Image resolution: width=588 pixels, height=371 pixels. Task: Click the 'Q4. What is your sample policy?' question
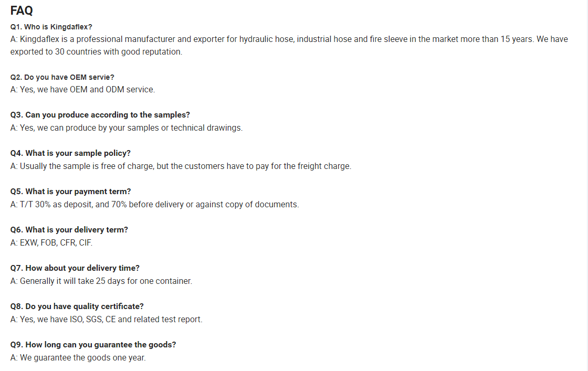[70, 153]
